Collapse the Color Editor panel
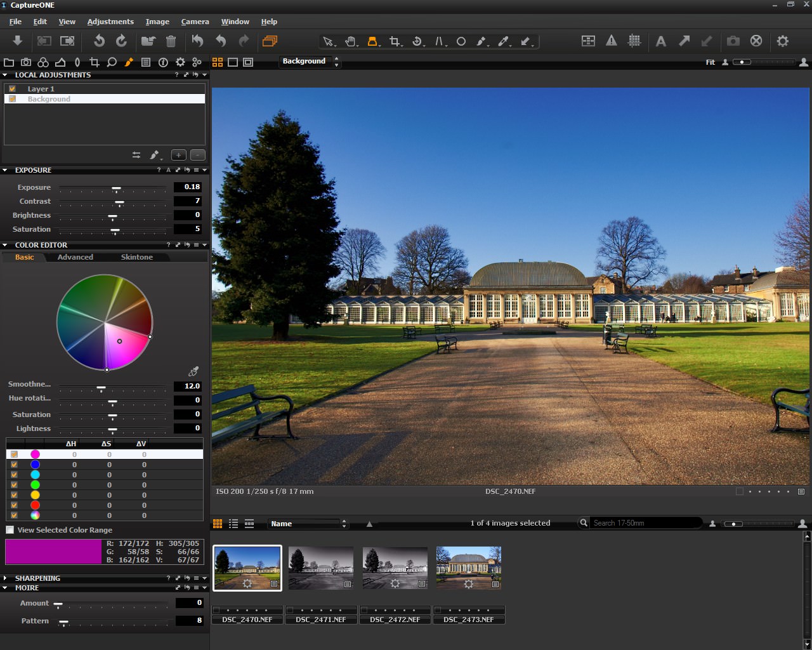812x650 pixels. tap(5, 245)
